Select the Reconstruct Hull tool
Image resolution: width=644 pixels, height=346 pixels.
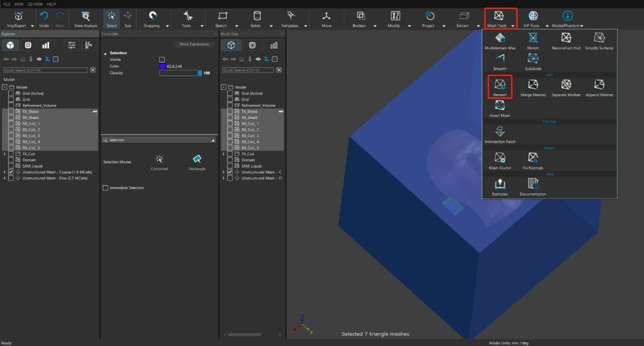click(x=566, y=39)
